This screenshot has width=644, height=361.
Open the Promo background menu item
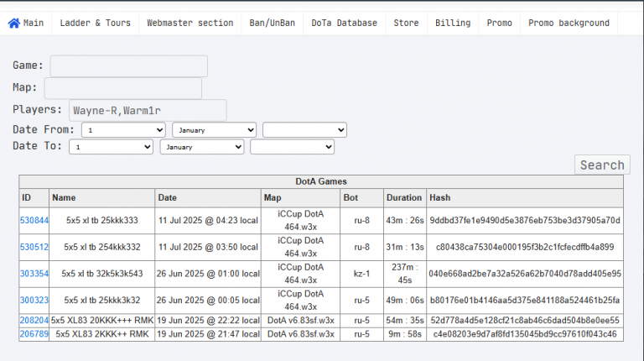coord(569,23)
